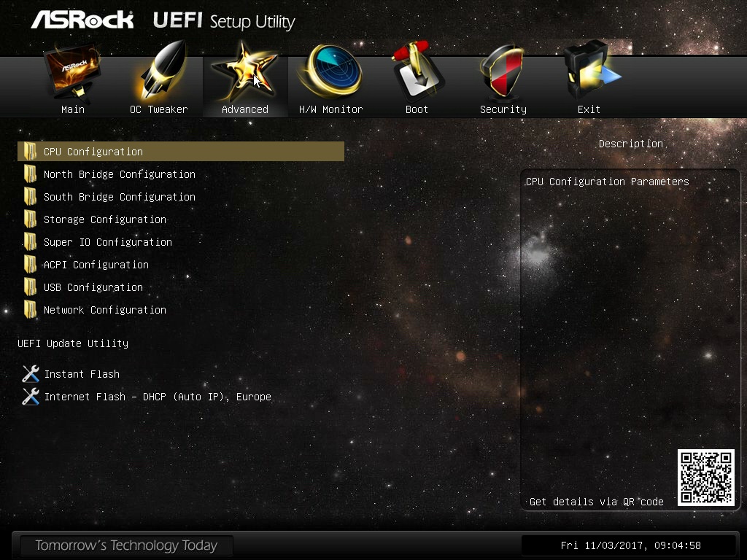Switch to the Security tab label
Viewport: 747px width, 560px height.
pos(503,109)
